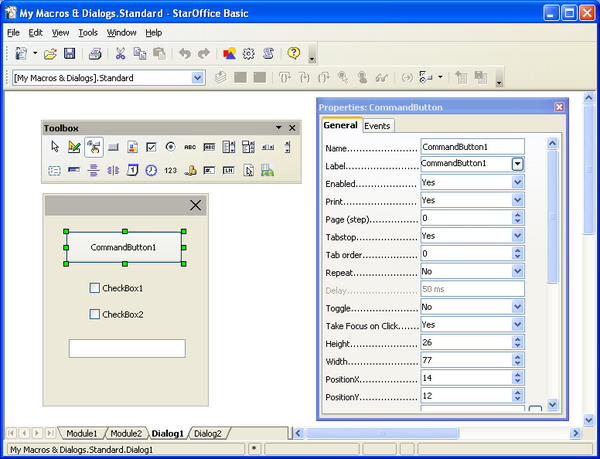This screenshot has height=459, width=600.
Task: Select the Option Button control in Toolbox
Action: pos(170,147)
